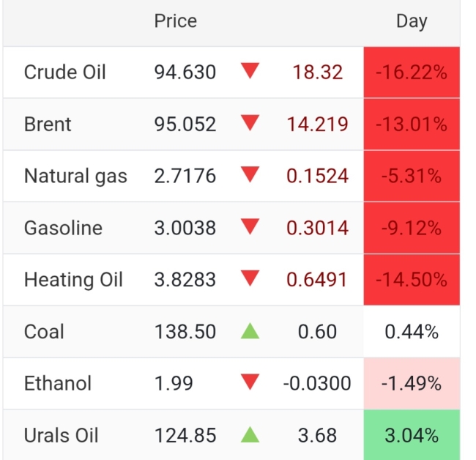Click the 3.04% green day change cell

[x=412, y=436]
